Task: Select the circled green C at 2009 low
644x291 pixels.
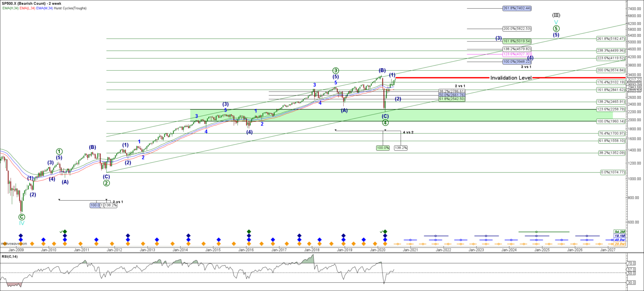Action: tap(22, 216)
